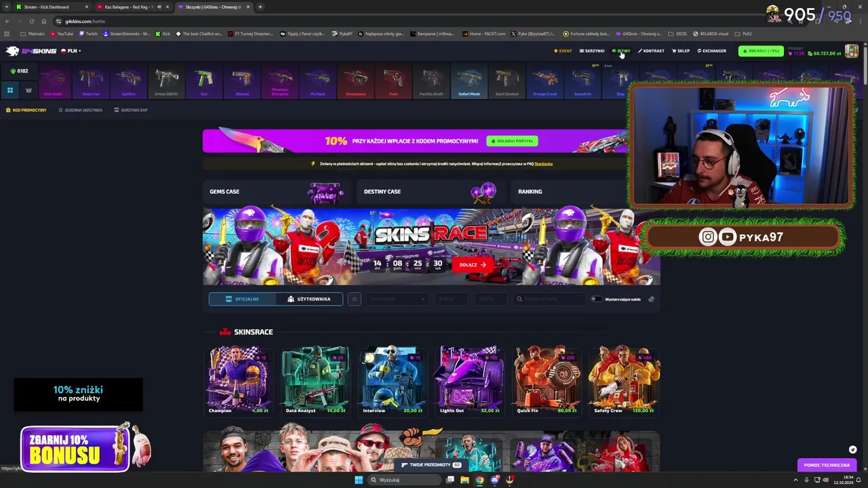This screenshot has height=488, width=868.
Task: Open the EVENT menu item
Action: 563,51
